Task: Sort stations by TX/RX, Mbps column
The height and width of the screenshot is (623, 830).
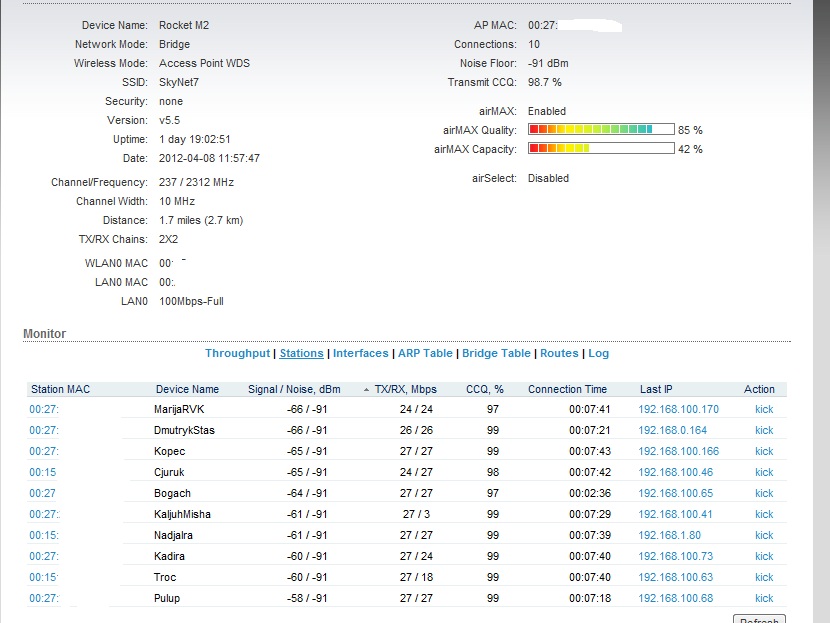Action: click(405, 389)
